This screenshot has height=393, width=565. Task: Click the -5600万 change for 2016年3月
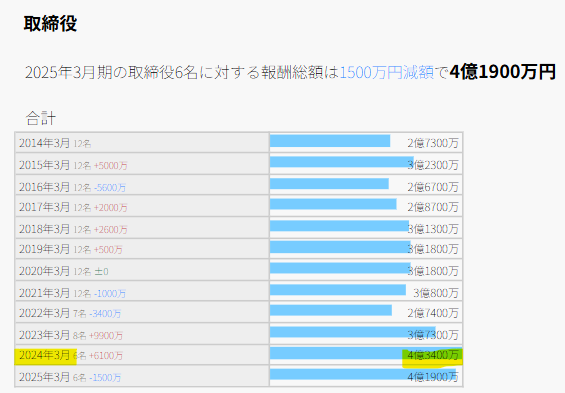coord(110,187)
